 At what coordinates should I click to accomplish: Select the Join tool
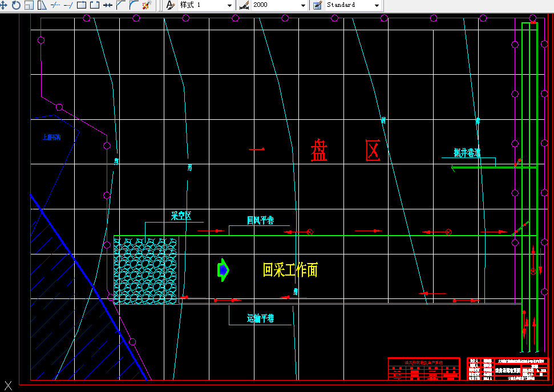pos(108,5)
